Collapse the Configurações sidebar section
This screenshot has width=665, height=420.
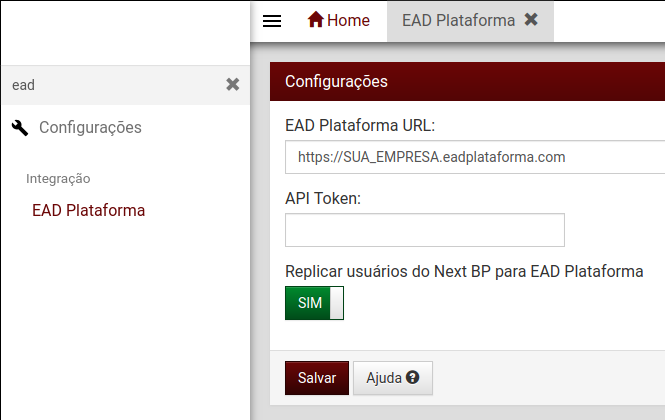click(90, 127)
